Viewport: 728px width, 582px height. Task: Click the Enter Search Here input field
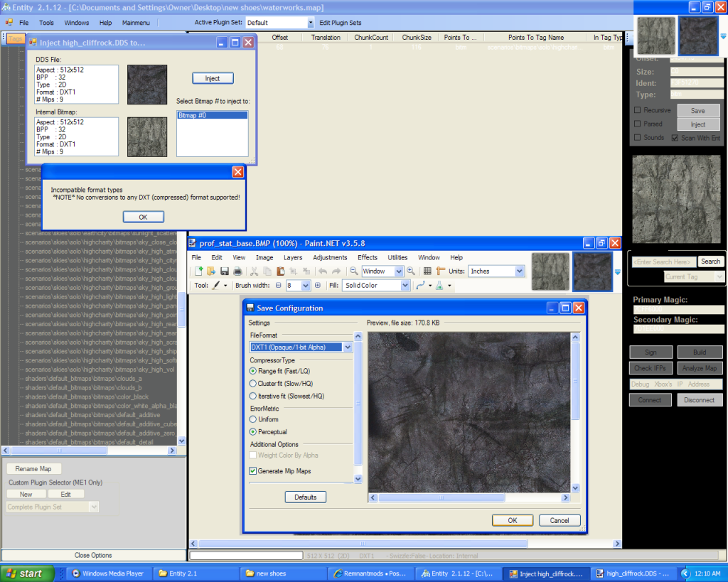coord(664,262)
